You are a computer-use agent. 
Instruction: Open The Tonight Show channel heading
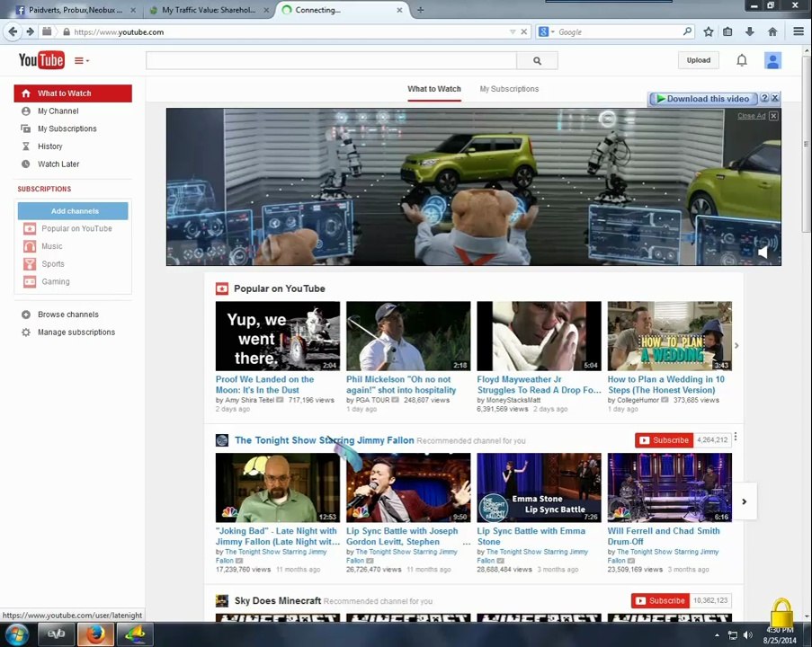coord(325,440)
